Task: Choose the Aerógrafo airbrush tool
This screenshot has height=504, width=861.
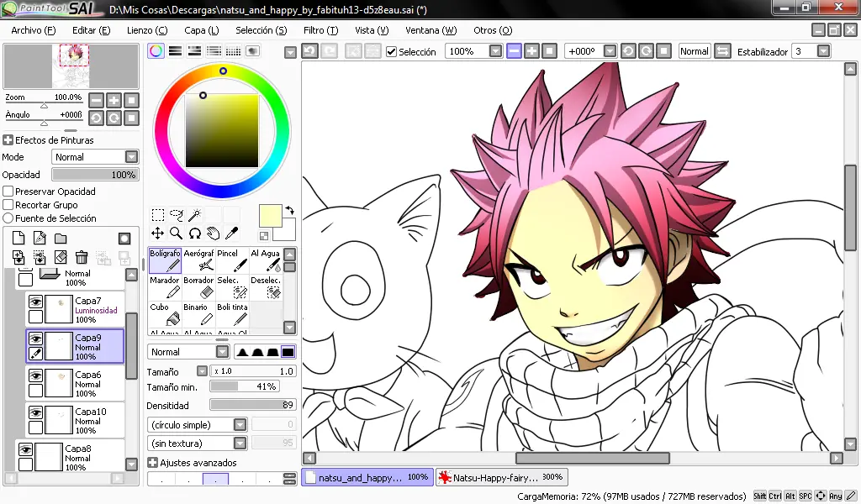Action: click(198, 260)
